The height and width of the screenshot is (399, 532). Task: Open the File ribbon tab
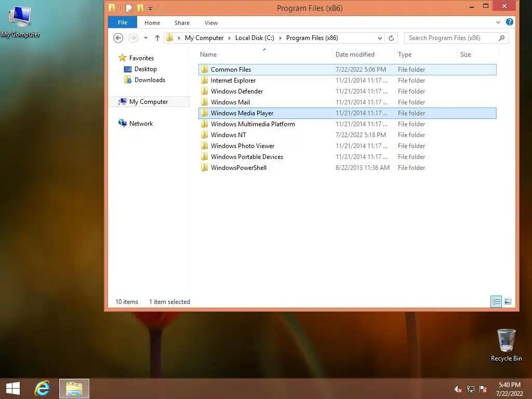pyautogui.click(x=123, y=22)
